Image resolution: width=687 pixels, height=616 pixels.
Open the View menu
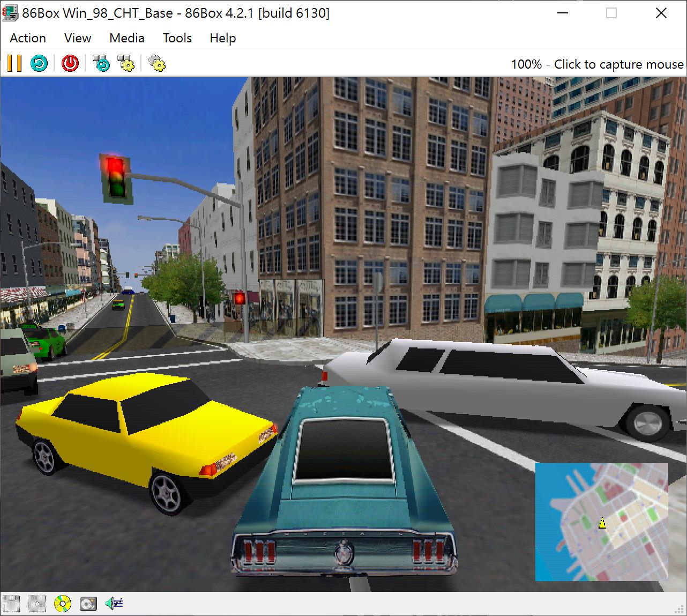pos(78,38)
